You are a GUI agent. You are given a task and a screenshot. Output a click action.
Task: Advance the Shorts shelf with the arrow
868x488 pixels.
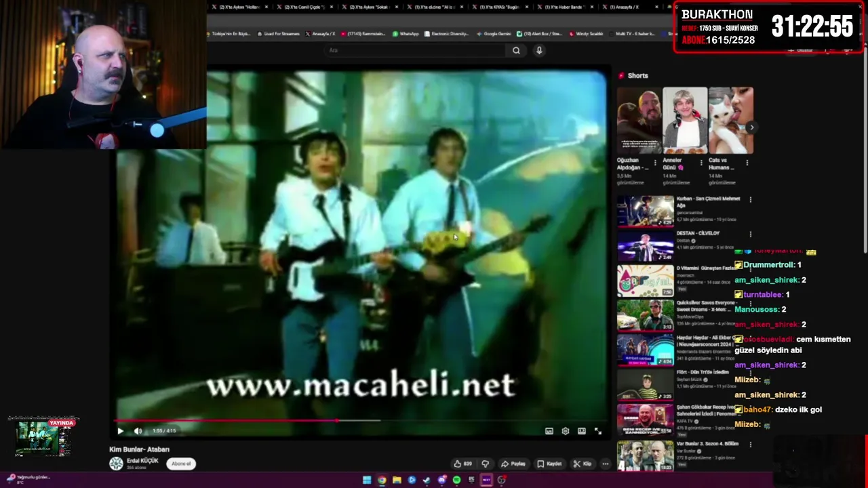coord(751,127)
